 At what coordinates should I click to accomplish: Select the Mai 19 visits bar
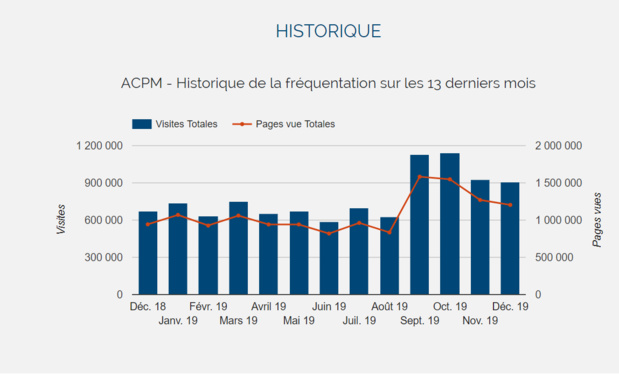pyautogui.click(x=299, y=253)
